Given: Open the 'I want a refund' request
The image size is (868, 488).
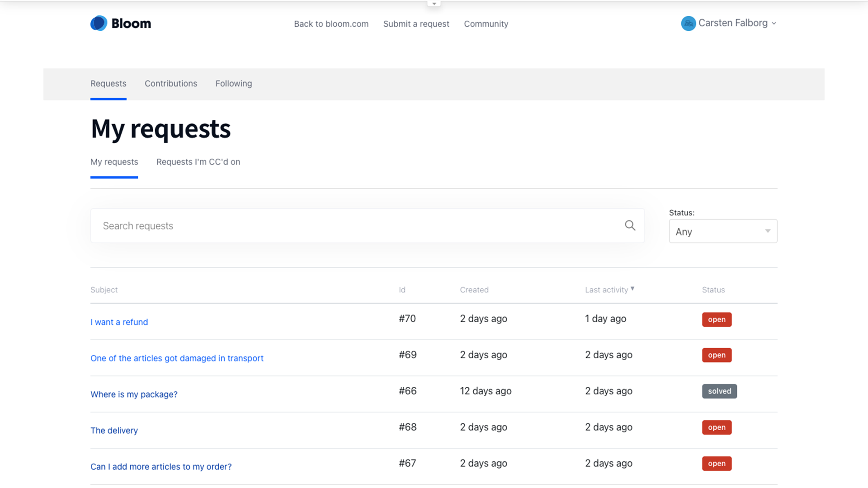Looking at the screenshot, I should pos(119,322).
